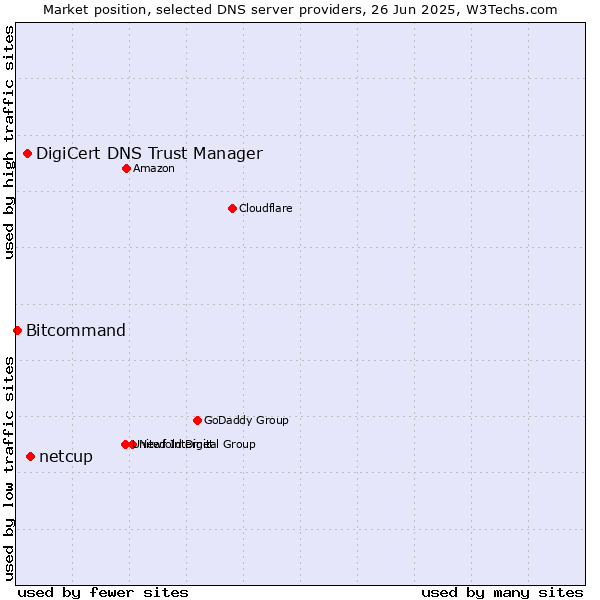Click the GoDaddy Group red data point
This screenshot has width=600, height=600.
pyautogui.click(x=197, y=421)
